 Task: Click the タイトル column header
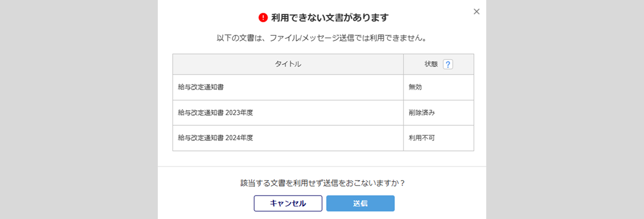(x=288, y=64)
